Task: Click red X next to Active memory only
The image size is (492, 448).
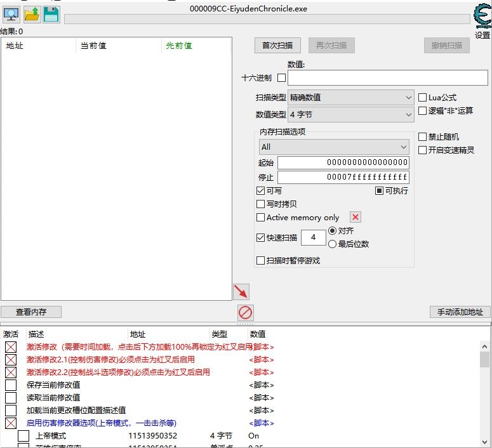Action: click(356, 217)
